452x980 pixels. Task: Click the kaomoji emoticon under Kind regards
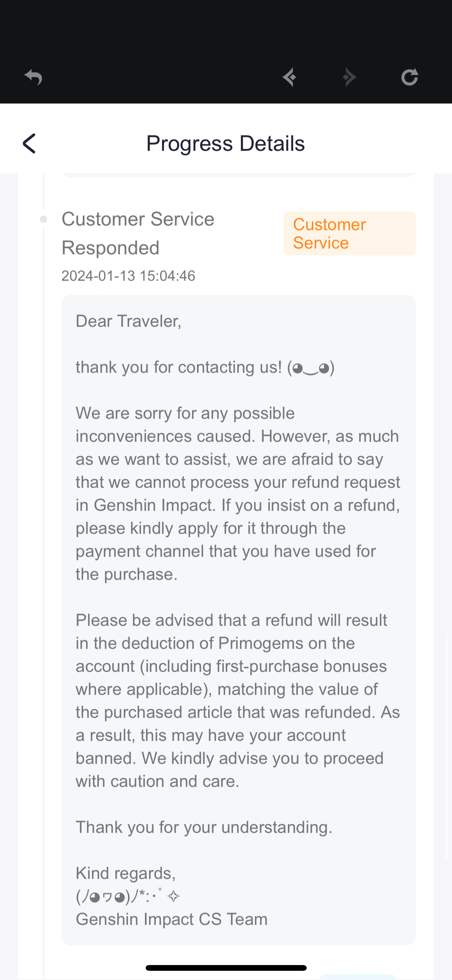[128, 896]
